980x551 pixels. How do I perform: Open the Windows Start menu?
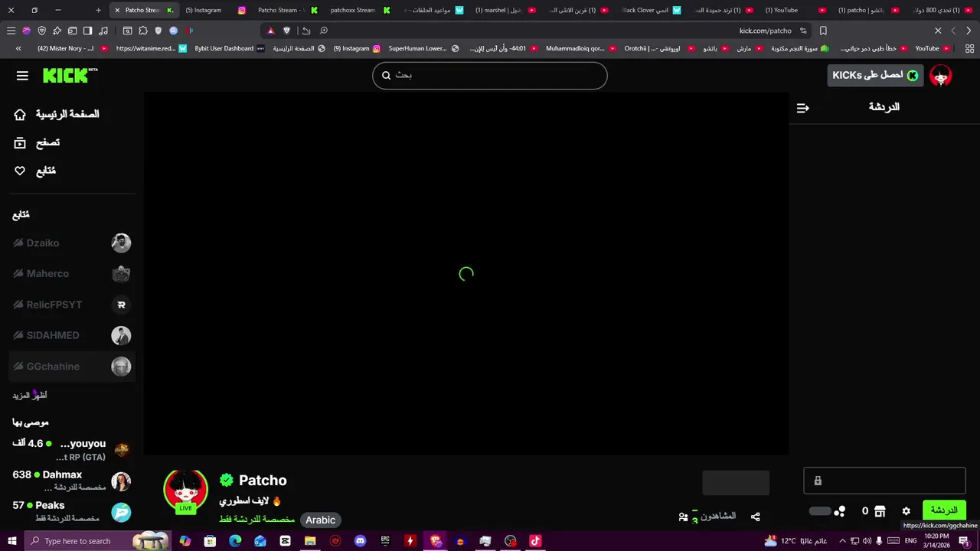point(11,541)
